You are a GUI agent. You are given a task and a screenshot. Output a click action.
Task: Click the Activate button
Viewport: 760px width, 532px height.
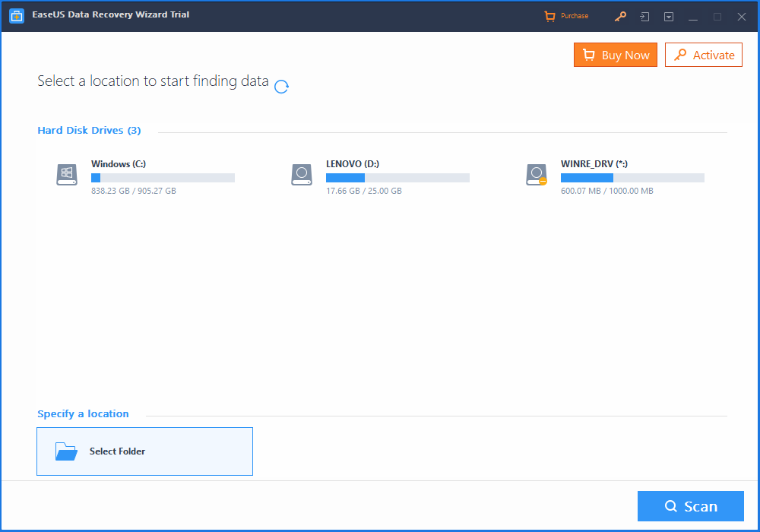click(703, 55)
